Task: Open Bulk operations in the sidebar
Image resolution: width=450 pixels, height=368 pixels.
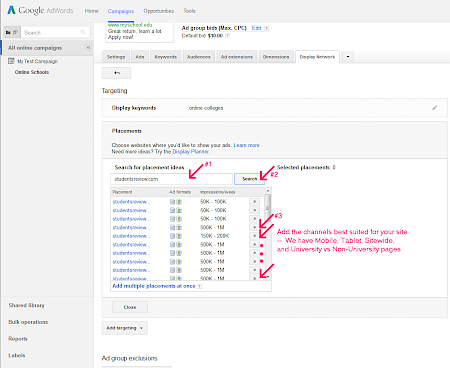Action: click(28, 322)
